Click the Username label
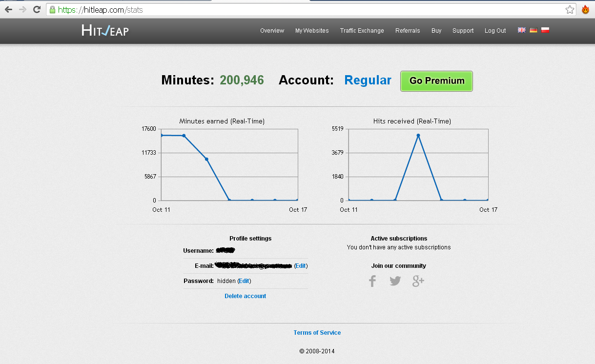This screenshot has height=364, width=595. (x=199, y=251)
